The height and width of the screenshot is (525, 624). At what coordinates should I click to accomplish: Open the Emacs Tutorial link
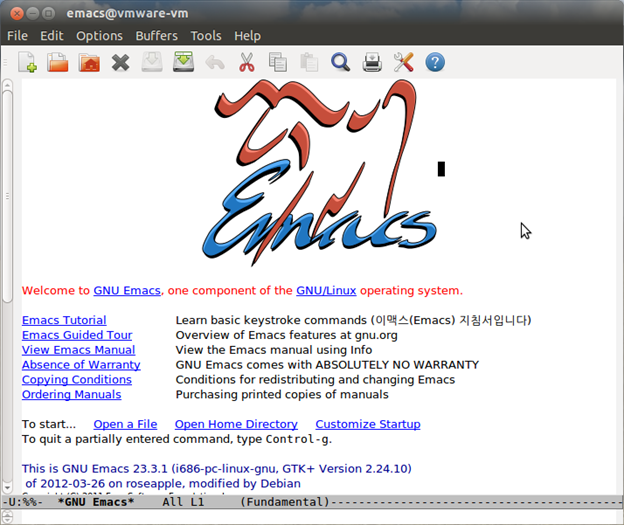[64, 320]
